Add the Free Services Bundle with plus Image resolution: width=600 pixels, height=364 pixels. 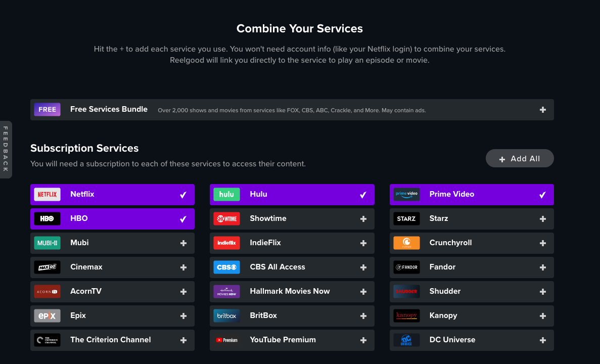click(x=542, y=110)
